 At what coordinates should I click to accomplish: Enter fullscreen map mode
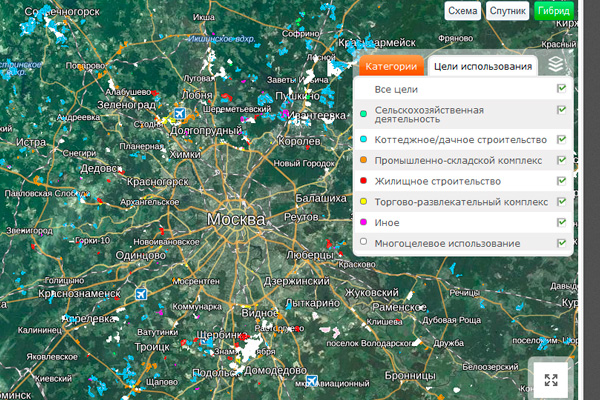pyautogui.click(x=551, y=379)
